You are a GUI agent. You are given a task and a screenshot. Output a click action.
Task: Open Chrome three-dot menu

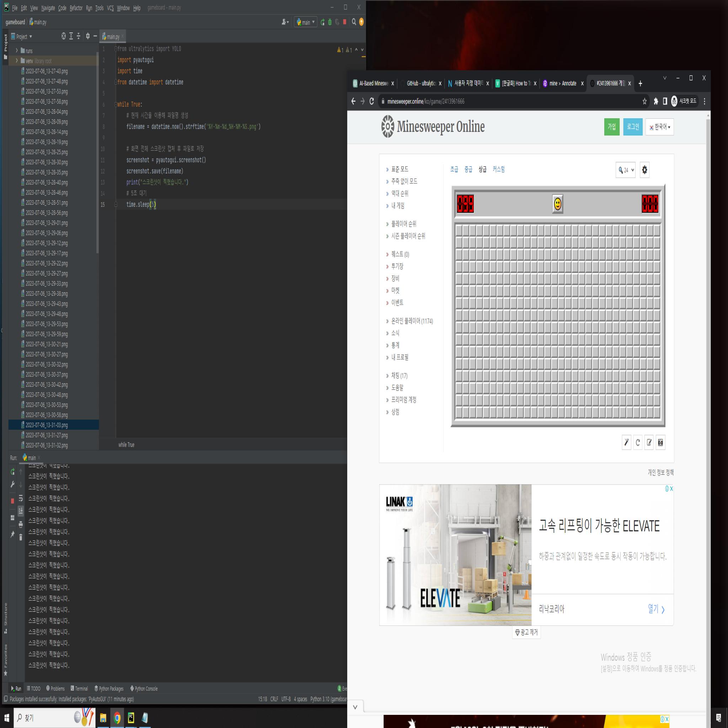pos(704,101)
